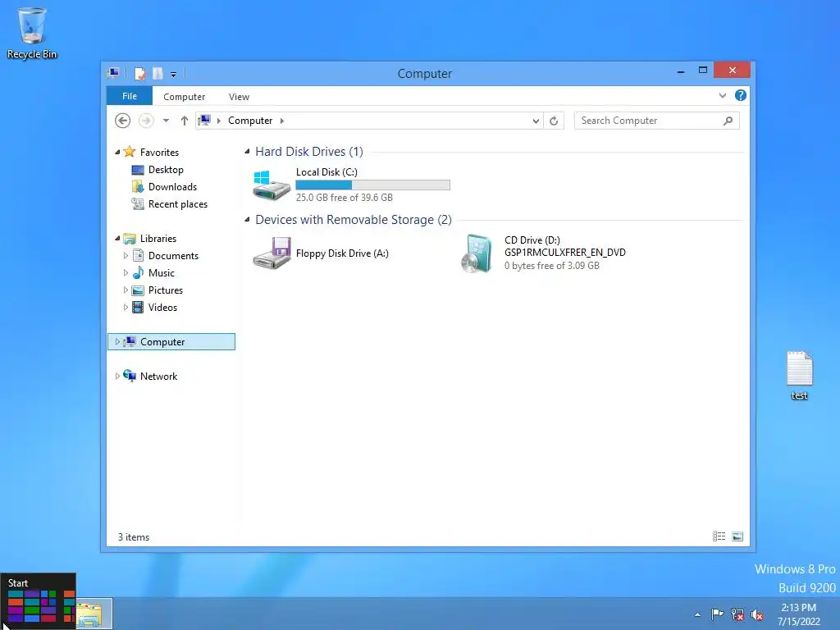Select Desktop under Favorites
The image size is (840, 630).
[x=166, y=169]
